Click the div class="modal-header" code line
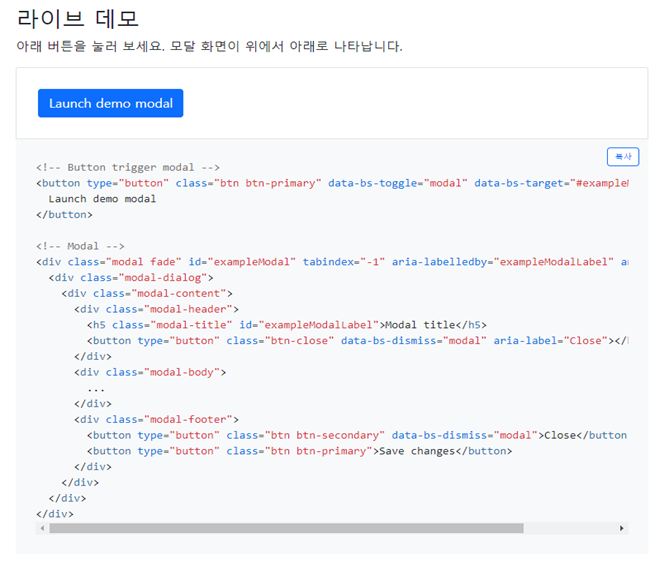657x566 pixels. pyautogui.click(x=156, y=309)
